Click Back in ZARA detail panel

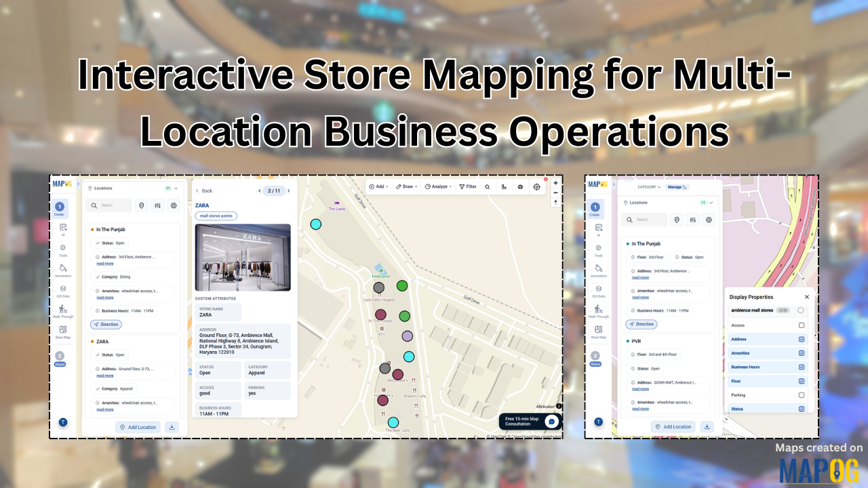(x=204, y=191)
